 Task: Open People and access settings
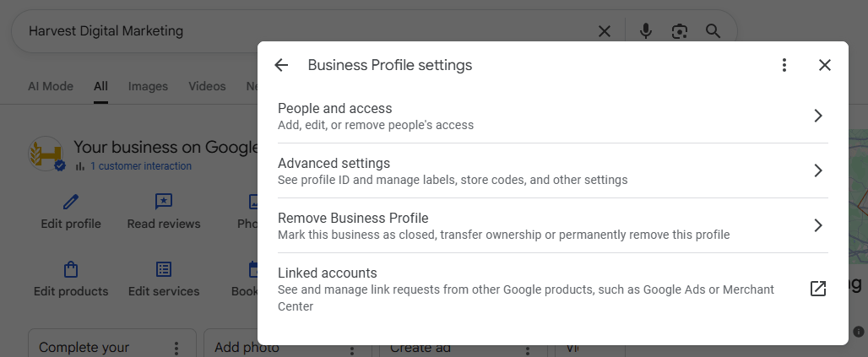point(552,116)
